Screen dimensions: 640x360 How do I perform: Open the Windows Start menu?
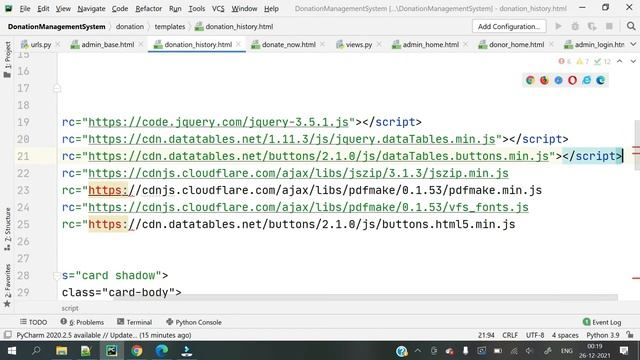click(x=12, y=351)
